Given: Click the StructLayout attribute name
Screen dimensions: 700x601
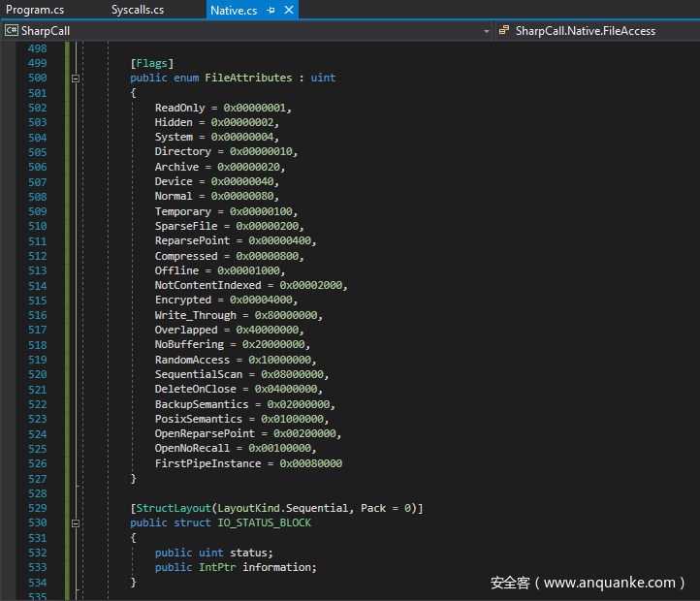Looking at the screenshot, I should point(174,508).
